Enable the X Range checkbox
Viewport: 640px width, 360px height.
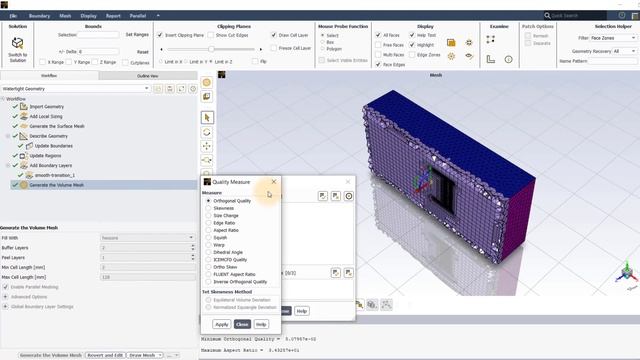click(42, 62)
